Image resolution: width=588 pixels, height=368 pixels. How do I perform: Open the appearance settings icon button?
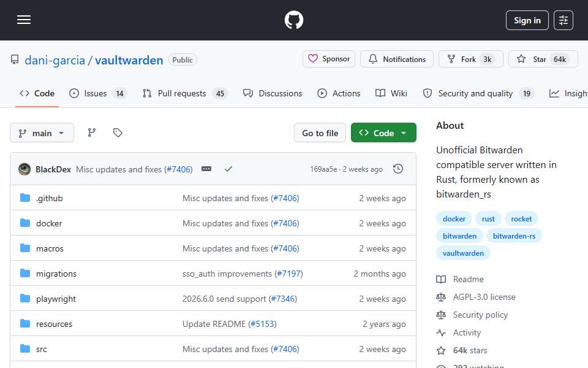[563, 20]
